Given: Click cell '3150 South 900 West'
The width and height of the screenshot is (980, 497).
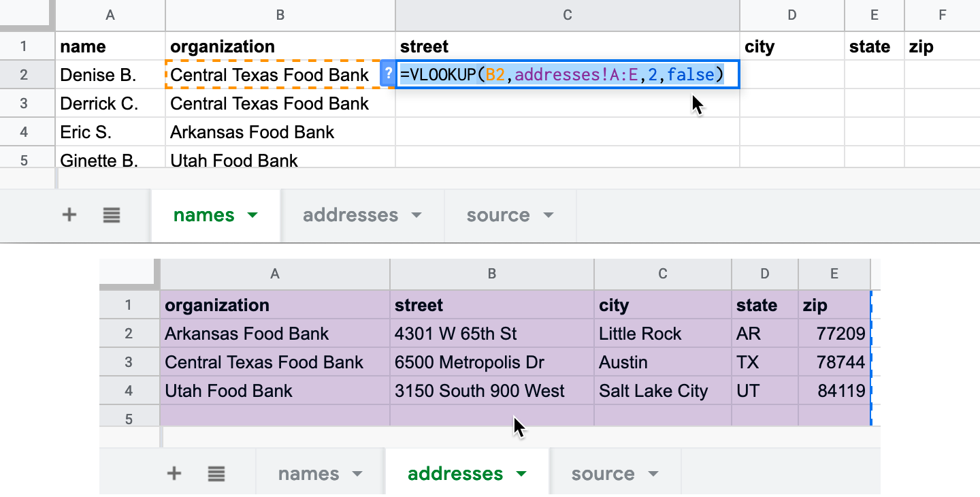Looking at the screenshot, I should (492, 391).
